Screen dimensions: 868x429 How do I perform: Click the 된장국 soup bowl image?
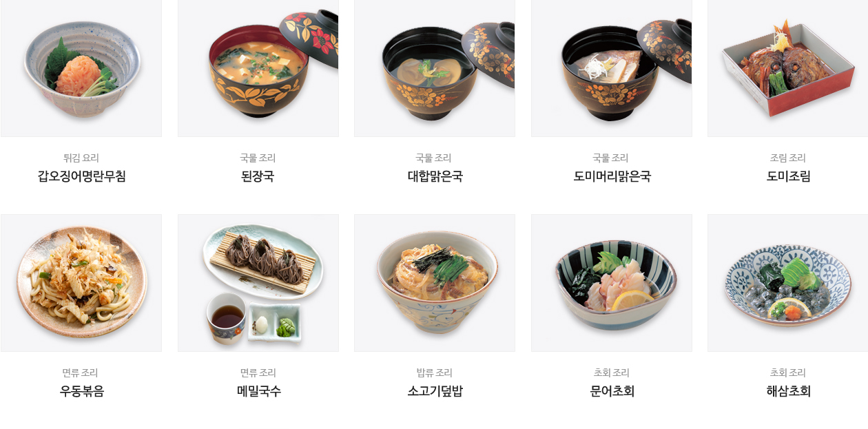[258, 68]
